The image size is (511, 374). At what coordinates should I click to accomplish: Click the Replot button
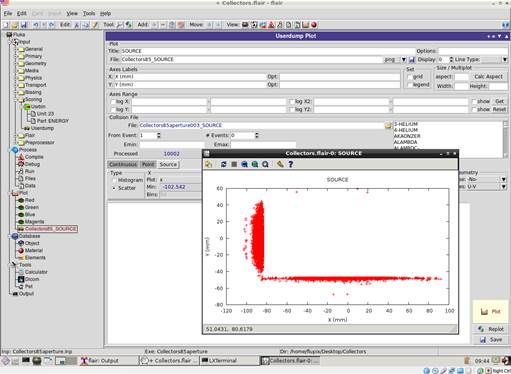(491, 329)
